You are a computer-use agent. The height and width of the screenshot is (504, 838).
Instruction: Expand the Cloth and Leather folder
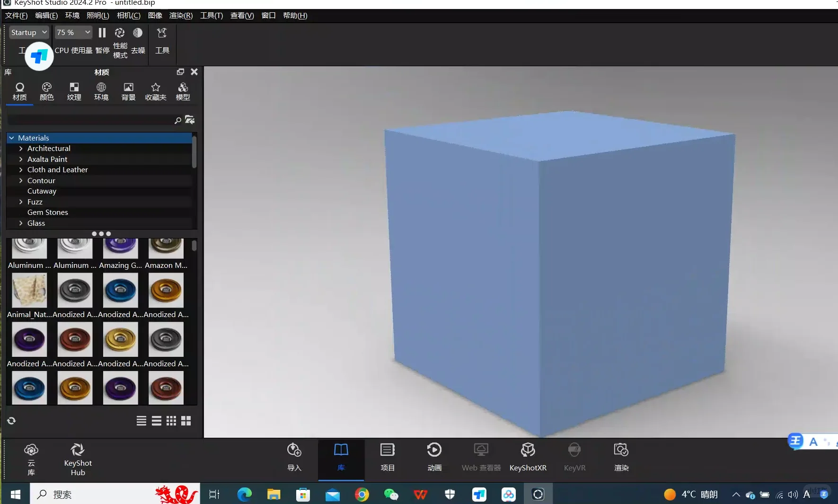coord(21,170)
